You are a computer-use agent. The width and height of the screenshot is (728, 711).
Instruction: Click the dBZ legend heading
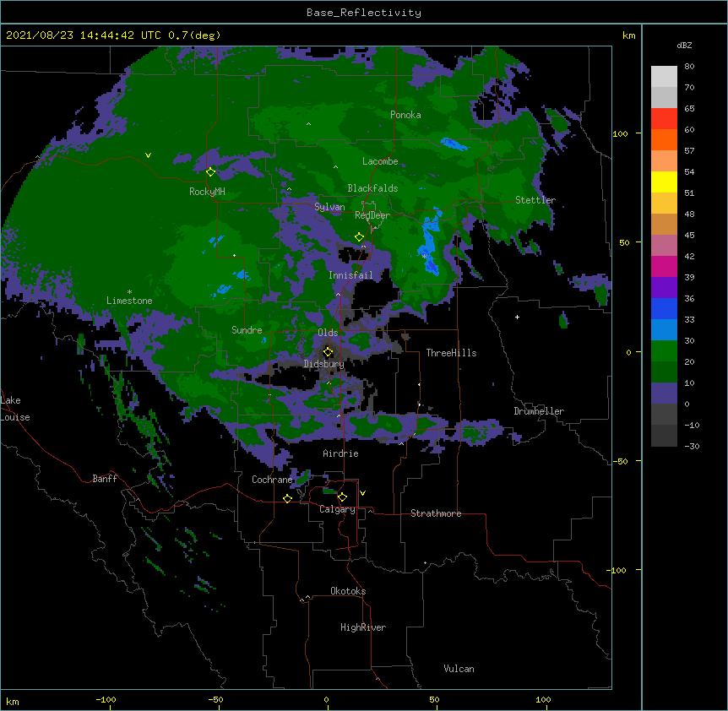684,45
